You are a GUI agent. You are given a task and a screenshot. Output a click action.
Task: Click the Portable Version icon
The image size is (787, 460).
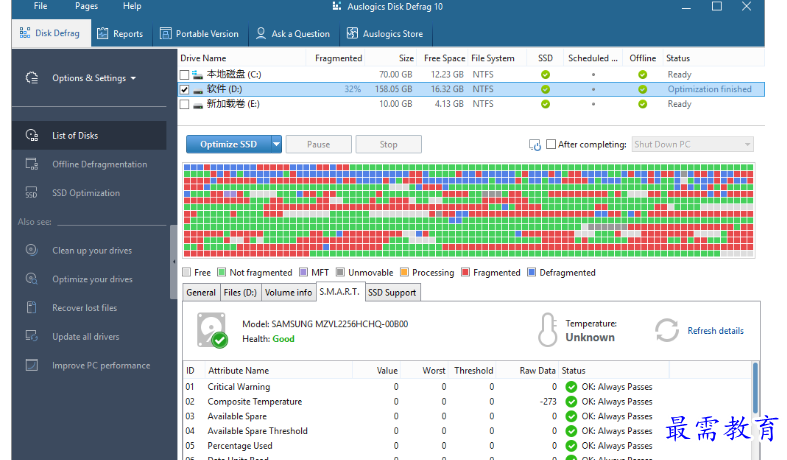click(x=166, y=33)
